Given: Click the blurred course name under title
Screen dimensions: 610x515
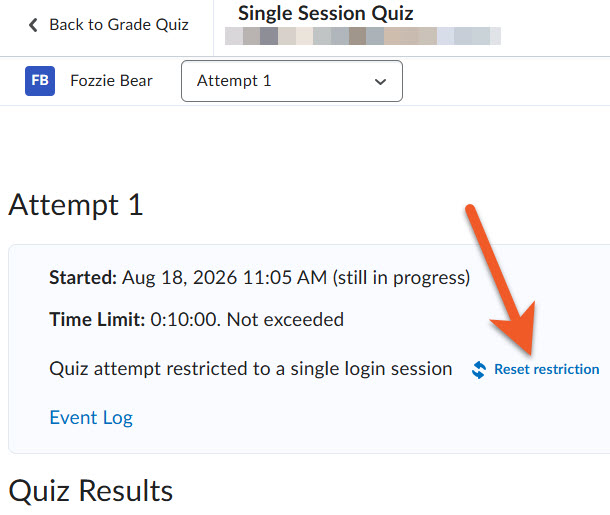Looking at the screenshot, I should pyautogui.click(x=363, y=36).
